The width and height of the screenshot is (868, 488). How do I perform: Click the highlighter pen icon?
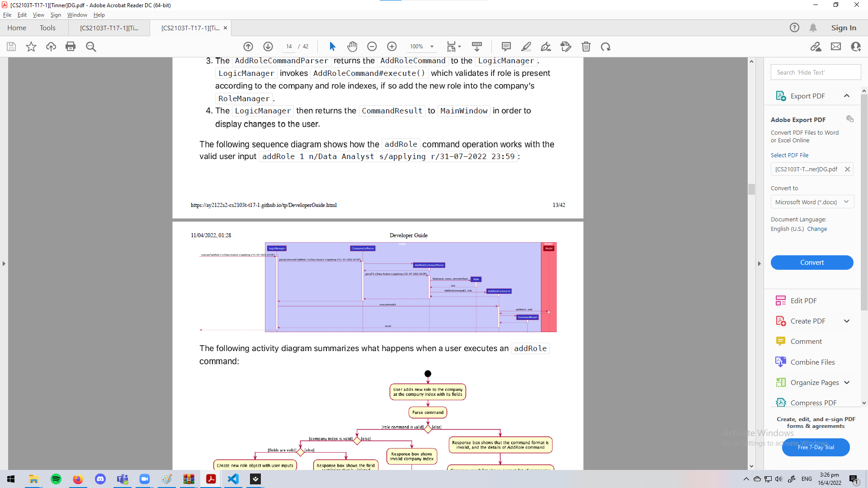click(526, 47)
